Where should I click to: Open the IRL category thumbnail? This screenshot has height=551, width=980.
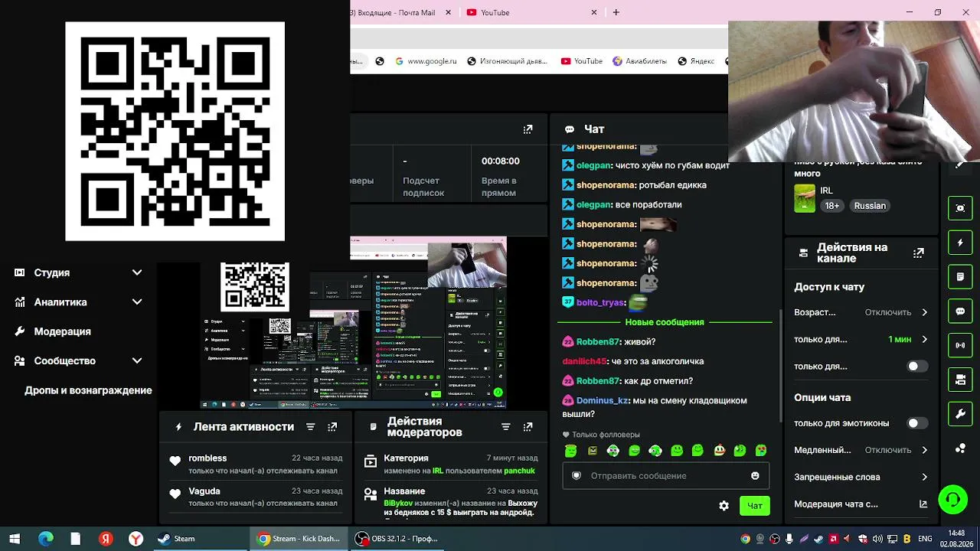[x=805, y=198]
